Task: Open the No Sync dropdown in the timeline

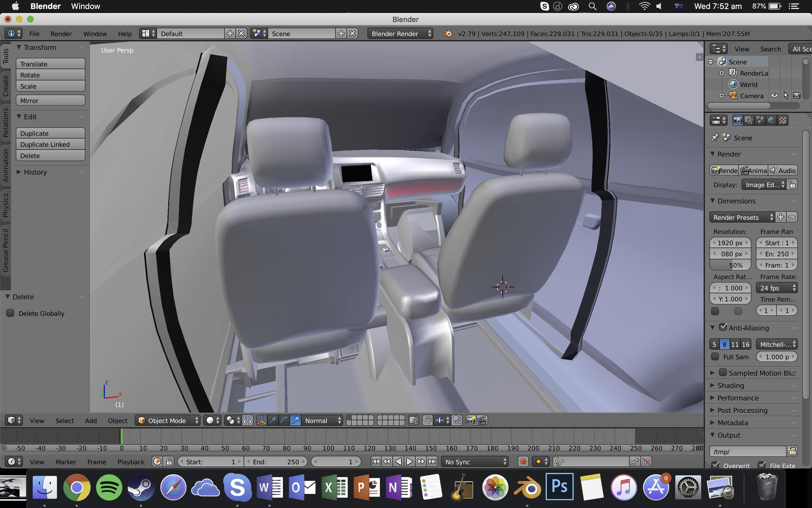Action: click(475, 462)
